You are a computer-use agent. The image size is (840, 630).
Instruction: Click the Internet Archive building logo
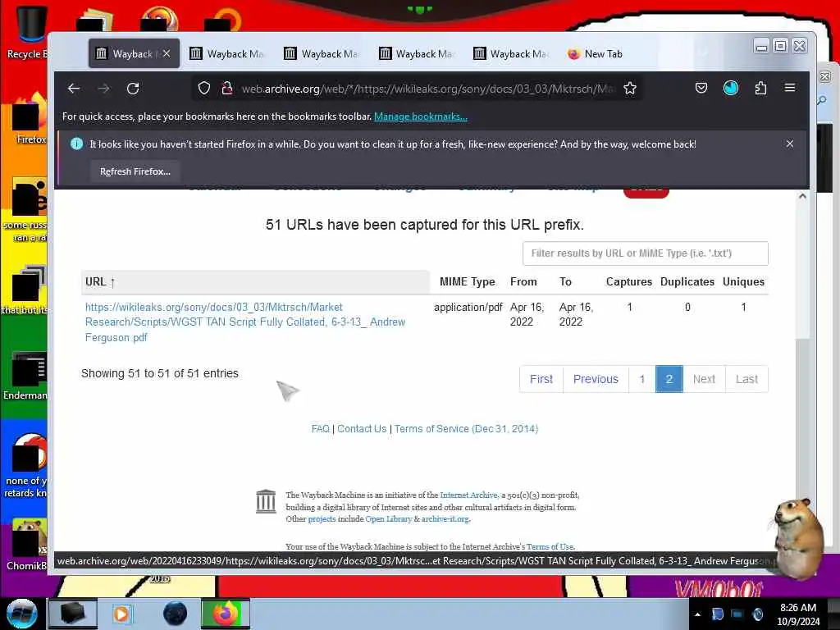266,501
